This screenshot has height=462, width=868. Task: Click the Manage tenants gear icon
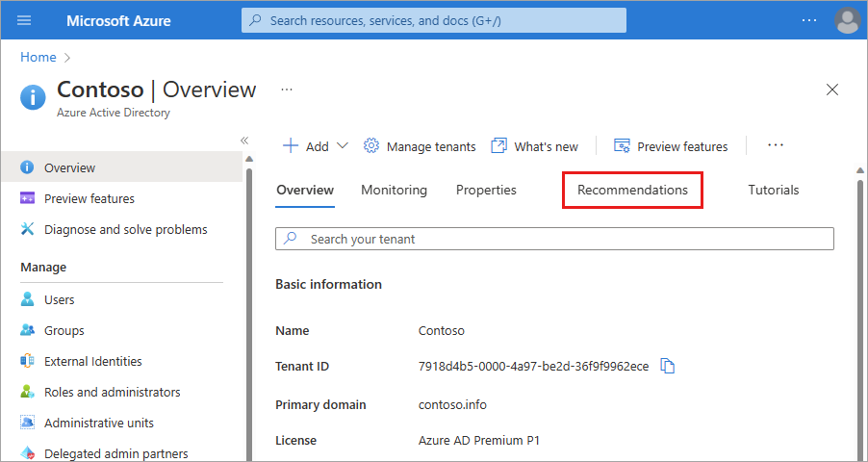(370, 146)
